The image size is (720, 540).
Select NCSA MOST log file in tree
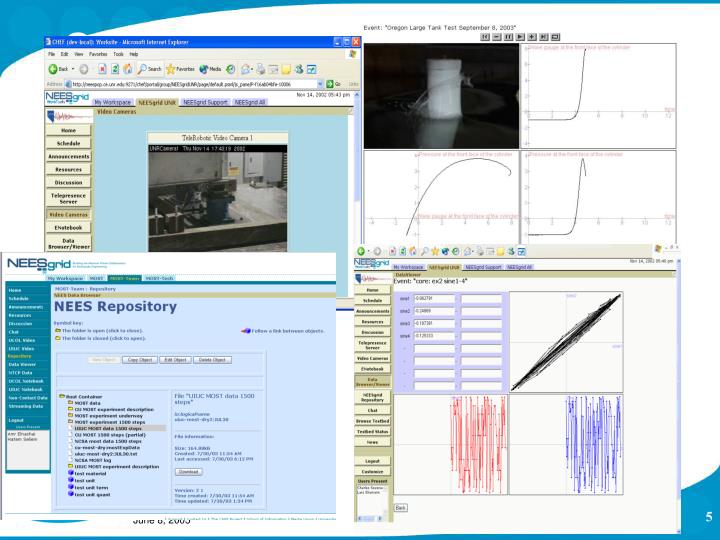[93, 460]
